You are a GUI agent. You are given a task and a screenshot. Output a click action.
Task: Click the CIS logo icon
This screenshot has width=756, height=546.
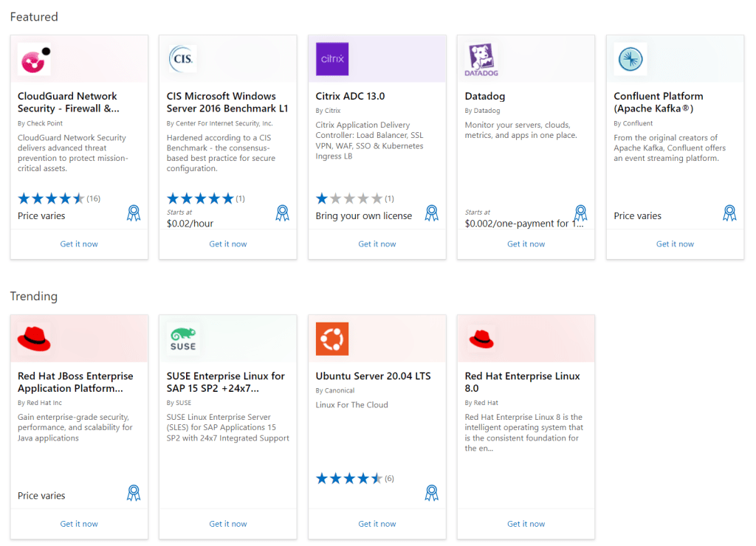(x=183, y=59)
